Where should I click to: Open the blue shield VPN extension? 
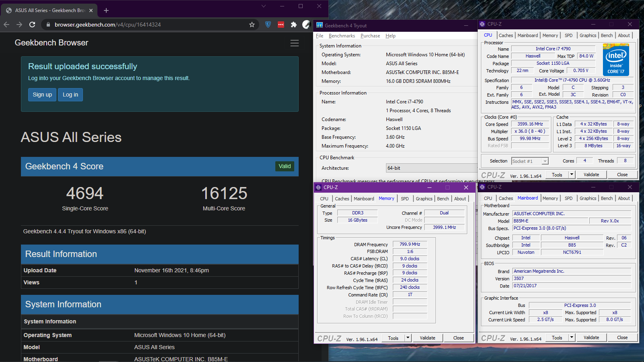pos(268,25)
